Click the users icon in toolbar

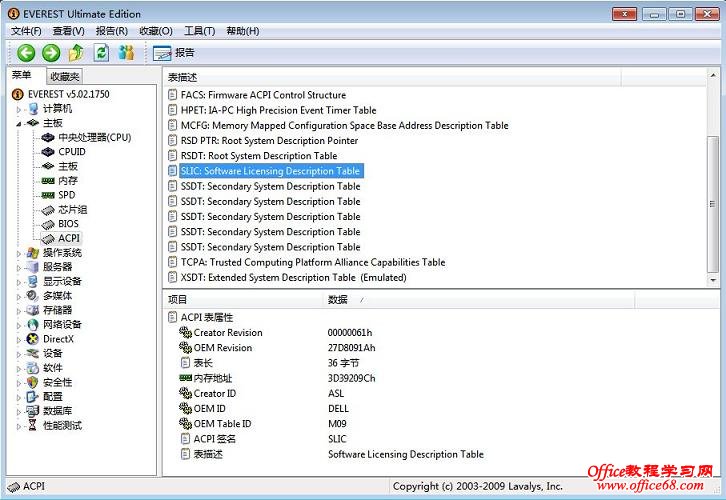[126, 53]
